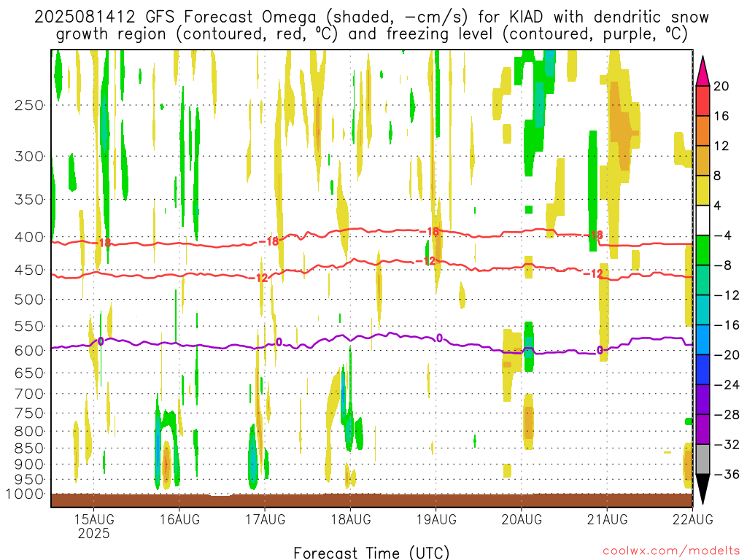Image resolution: width=747 pixels, height=560 pixels.
Task: Click the purple 0 freezing-level label near 21AUG
Action: click(600, 351)
